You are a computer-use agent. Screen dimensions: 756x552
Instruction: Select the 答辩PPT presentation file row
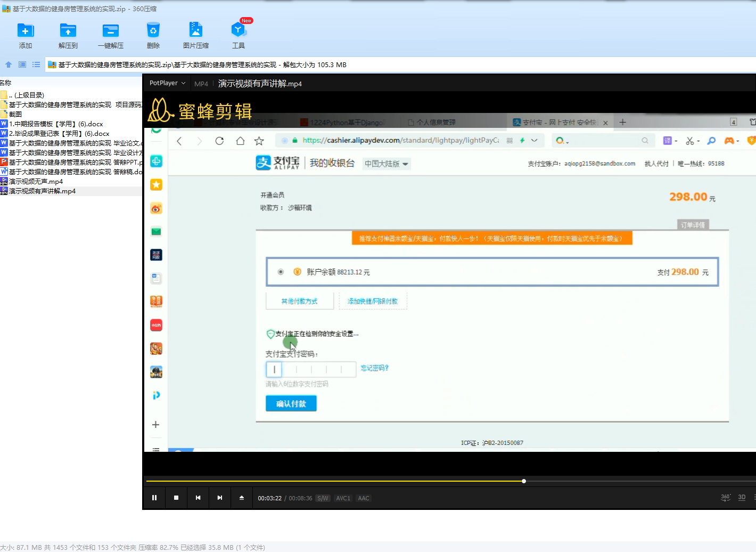pyautogui.click(x=71, y=163)
